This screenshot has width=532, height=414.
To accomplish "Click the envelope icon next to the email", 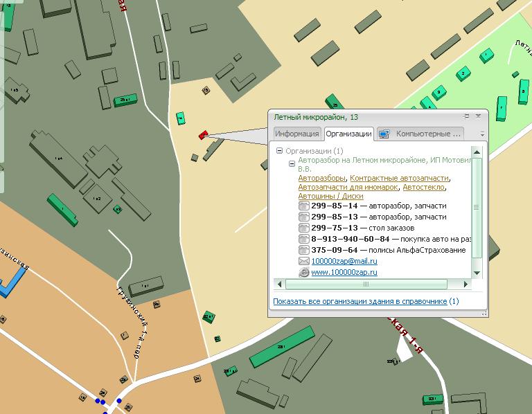I will pyautogui.click(x=303, y=261).
